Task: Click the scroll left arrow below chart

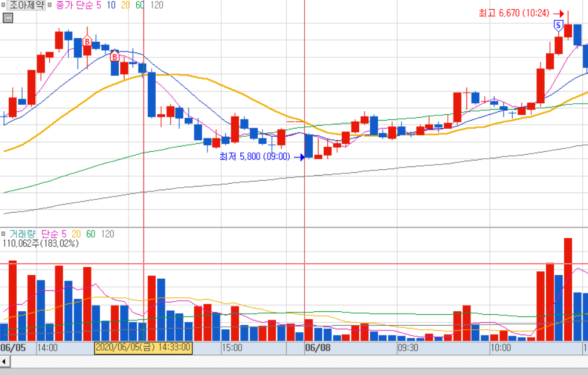Action: (5, 362)
